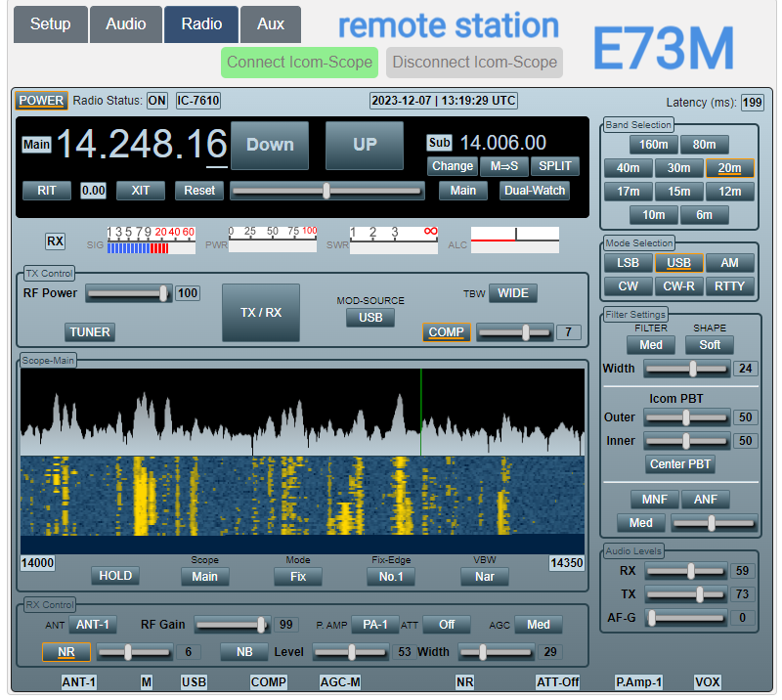Click Connect Icom-Scope button
This screenshot has height=700, width=782.
pyautogui.click(x=299, y=63)
